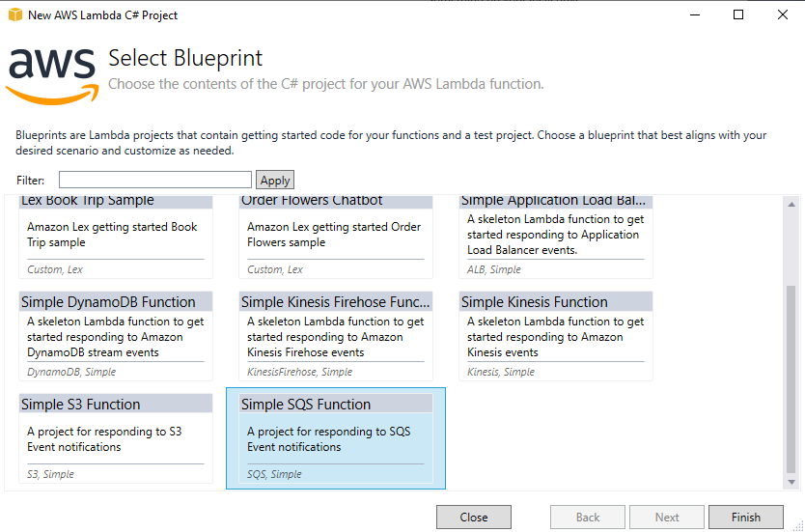The height and width of the screenshot is (532, 805).
Task: Minimize the New AWS Lambda dialog
Action: 695,14
